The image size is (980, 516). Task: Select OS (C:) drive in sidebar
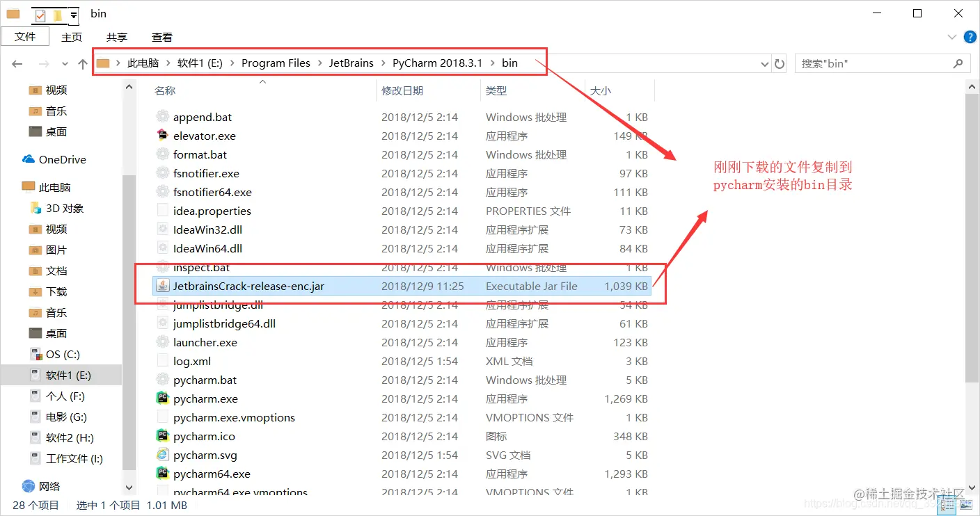click(x=63, y=354)
